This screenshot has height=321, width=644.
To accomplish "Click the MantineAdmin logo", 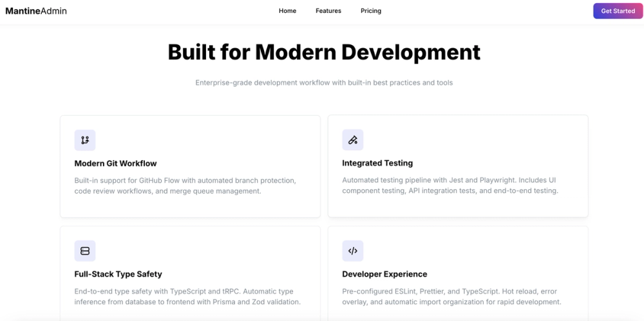I will [x=36, y=11].
